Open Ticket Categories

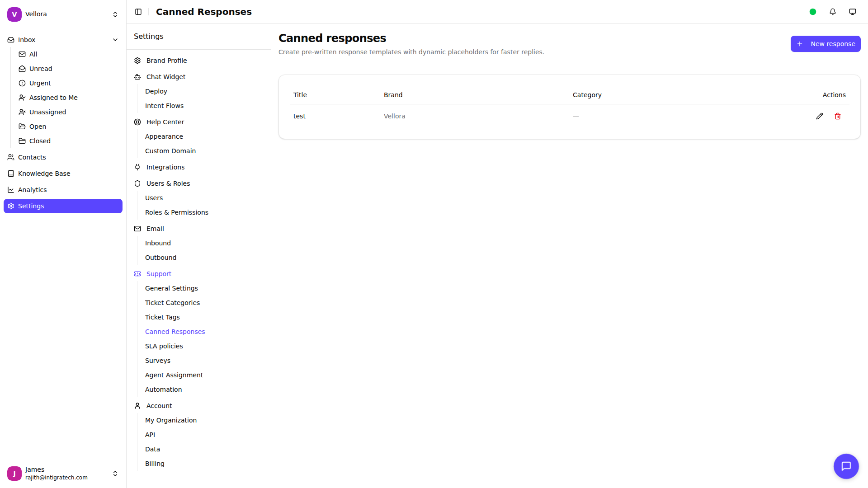(x=172, y=303)
